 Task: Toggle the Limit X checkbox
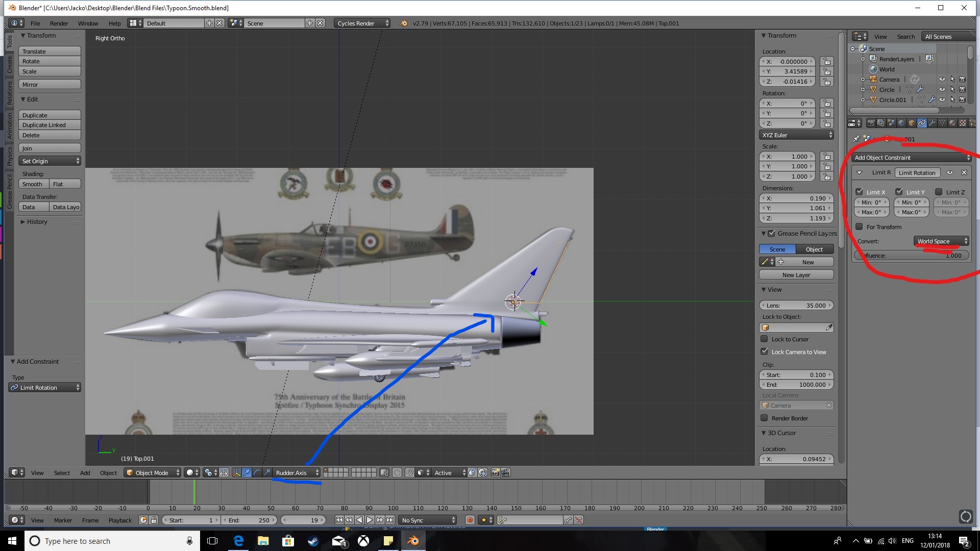(860, 192)
